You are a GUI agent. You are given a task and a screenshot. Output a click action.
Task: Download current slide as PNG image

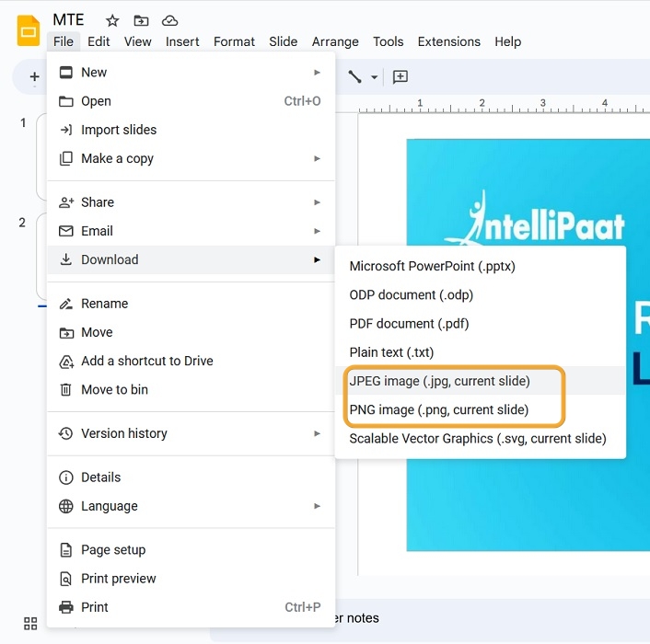click(x=480, y=409)
